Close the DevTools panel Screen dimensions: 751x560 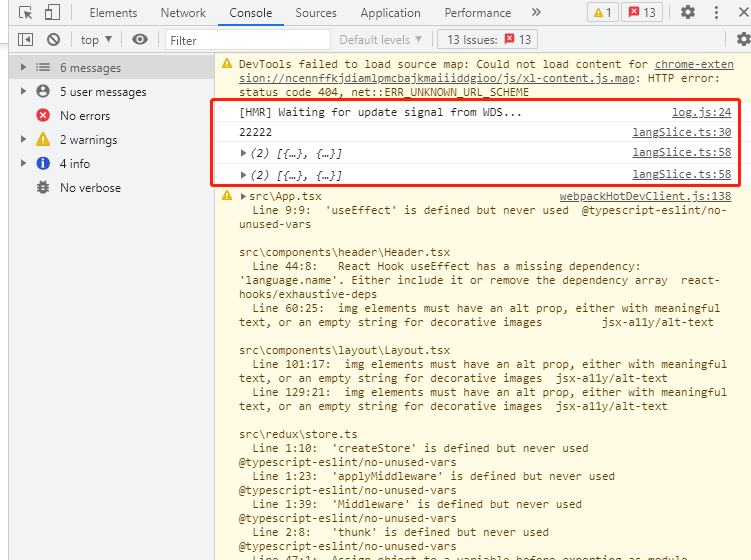pos(743,12)
